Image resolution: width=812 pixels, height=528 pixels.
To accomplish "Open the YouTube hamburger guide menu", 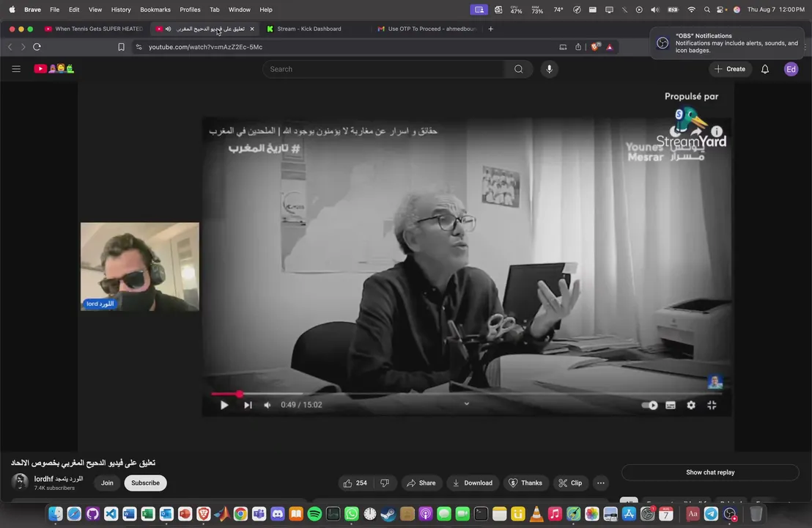I will pyautogui.click(x=16, y=69).
